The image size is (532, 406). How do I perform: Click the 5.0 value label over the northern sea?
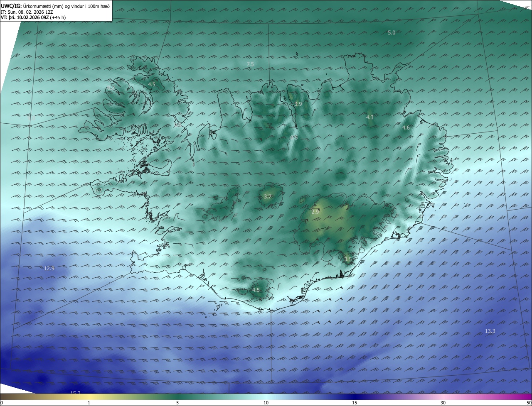point(392,32)
